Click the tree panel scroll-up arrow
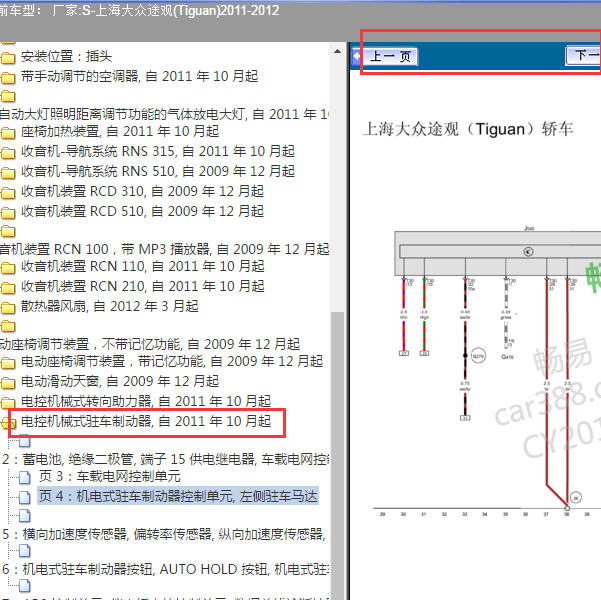 point(337,51)
